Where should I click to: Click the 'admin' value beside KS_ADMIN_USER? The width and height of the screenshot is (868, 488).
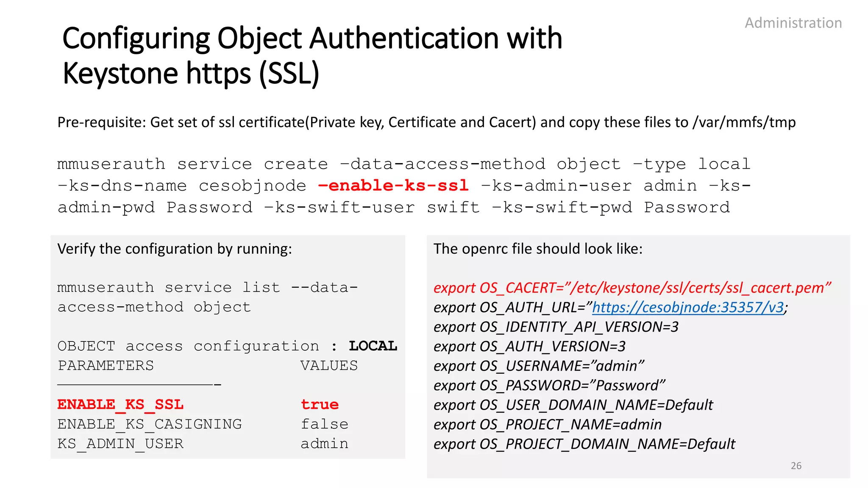325,444
